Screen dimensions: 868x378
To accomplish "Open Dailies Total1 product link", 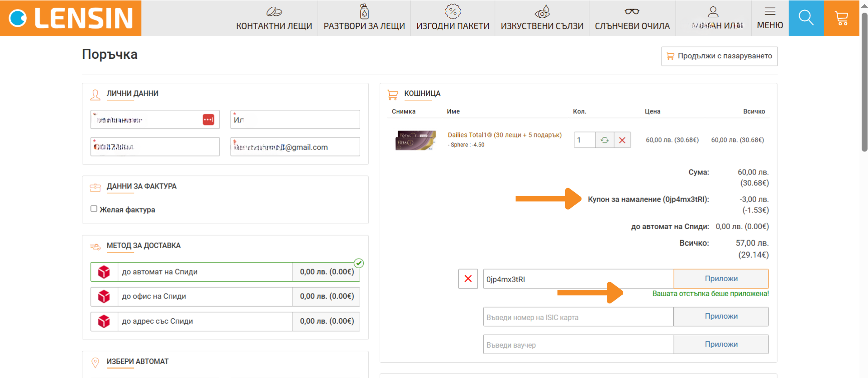I will [505, 135].
